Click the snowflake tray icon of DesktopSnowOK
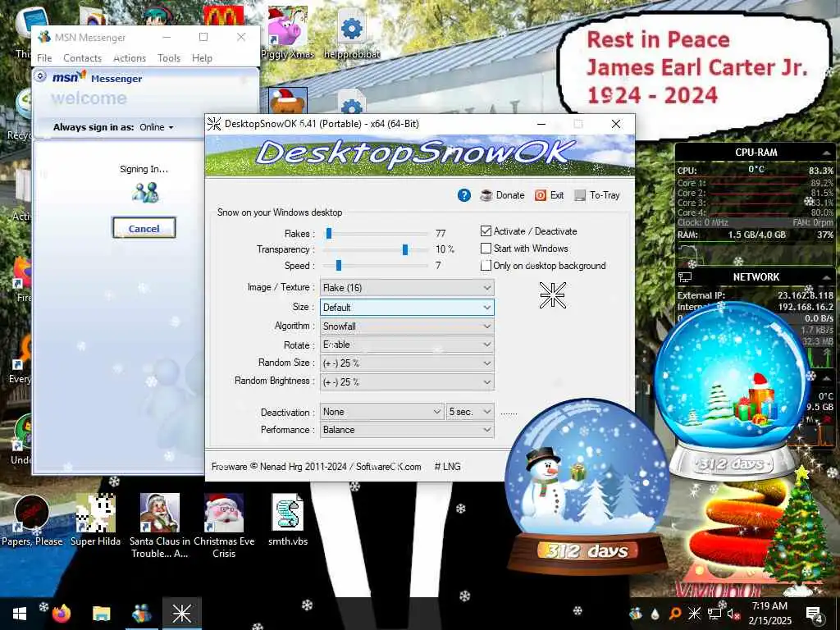 point(694,614)
